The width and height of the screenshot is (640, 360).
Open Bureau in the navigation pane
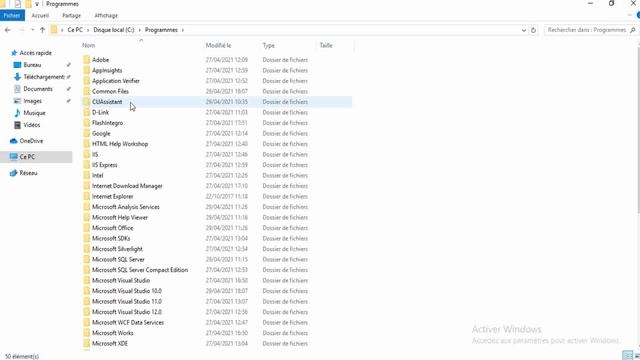32,65
